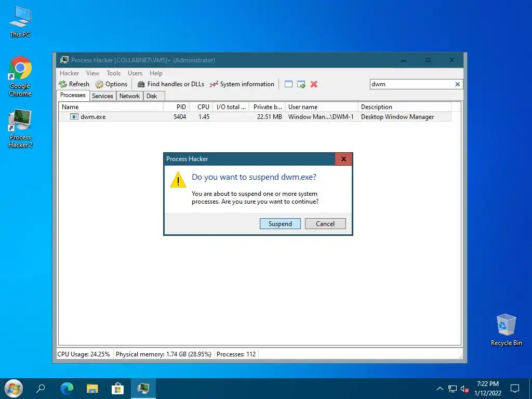The image size is (532, 399).
Task: Open System information from toolbar
Action: (x=242, y=84)
